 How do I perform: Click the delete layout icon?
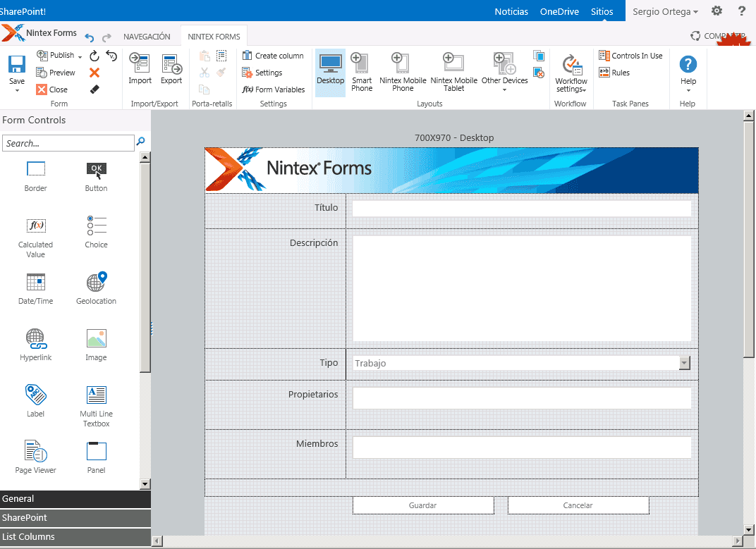click(x=539, y=73)
